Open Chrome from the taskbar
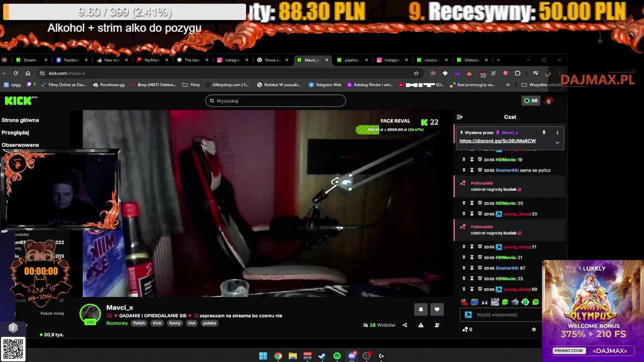The image size is (644, 362). click(x=278, y=356)
